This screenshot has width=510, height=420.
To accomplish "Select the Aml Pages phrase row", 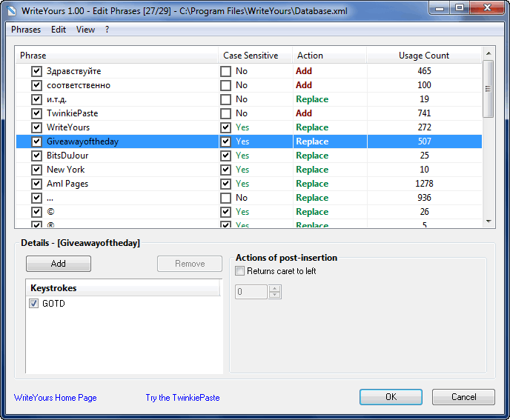I will pyautogui.click(x=249, y=184).
